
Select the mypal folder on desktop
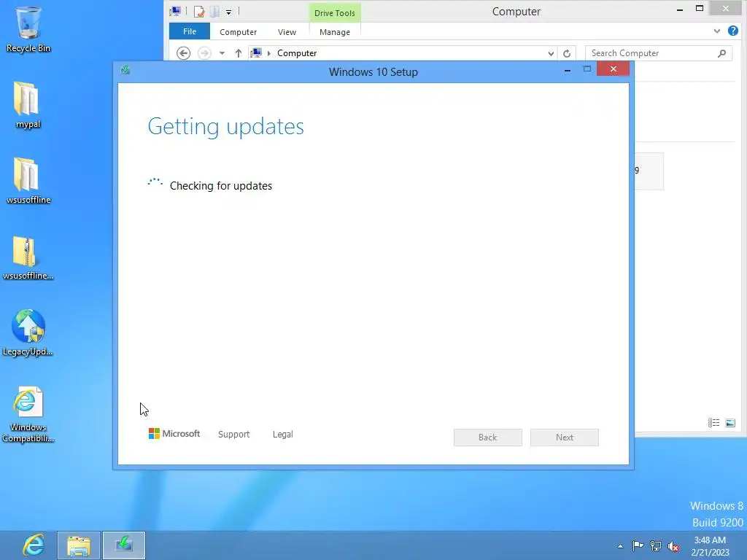coord(28,105)
